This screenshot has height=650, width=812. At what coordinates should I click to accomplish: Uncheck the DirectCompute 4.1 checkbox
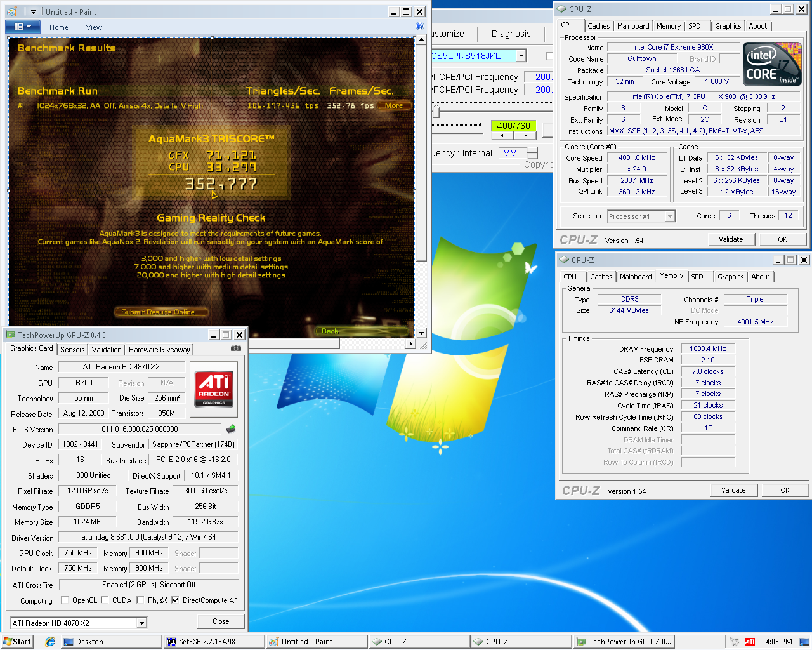point(175,600)
